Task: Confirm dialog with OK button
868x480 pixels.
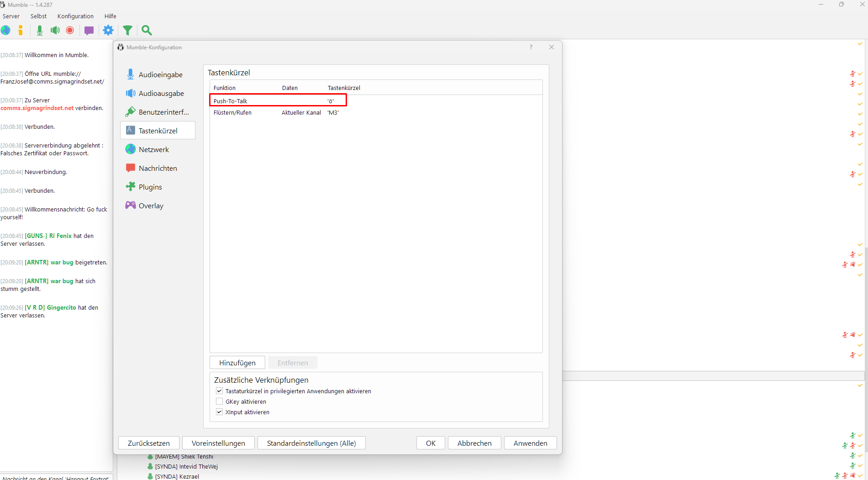Action: (x=431, y=443)
